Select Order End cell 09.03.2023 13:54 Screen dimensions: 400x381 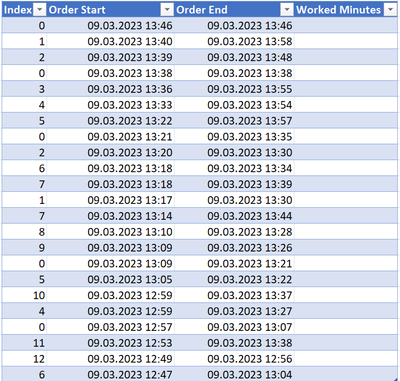click(x=234, y=105)
